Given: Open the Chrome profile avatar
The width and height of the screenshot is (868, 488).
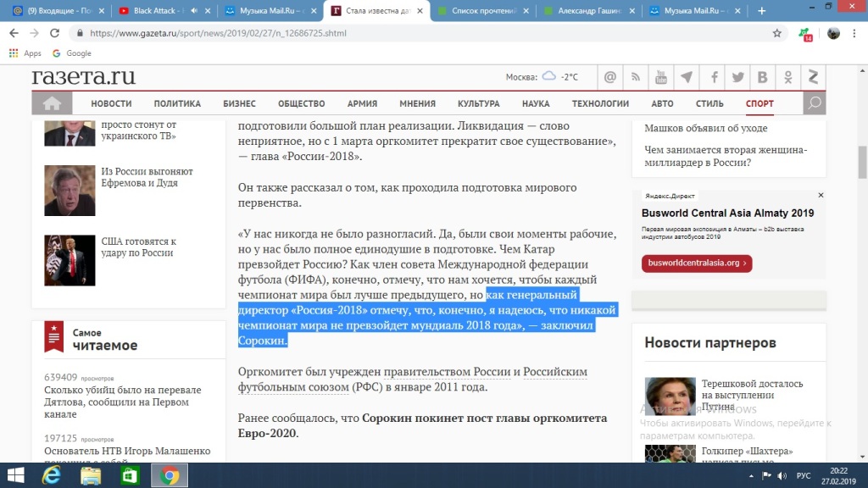Looking at the screenshot, I should coord(833,33).
